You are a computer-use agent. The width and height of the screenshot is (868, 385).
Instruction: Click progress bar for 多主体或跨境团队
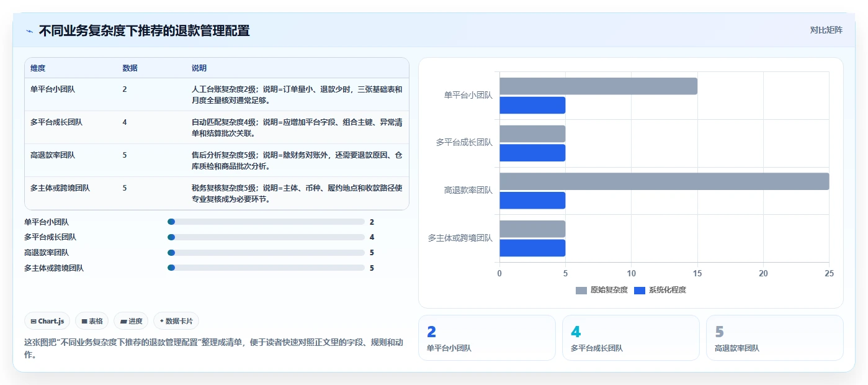(266, 268)
